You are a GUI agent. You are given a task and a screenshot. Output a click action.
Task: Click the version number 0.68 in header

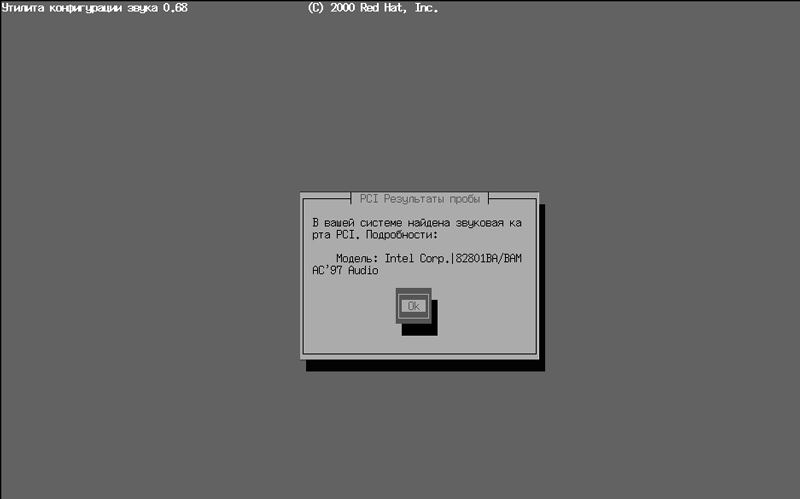coord(175,8)
